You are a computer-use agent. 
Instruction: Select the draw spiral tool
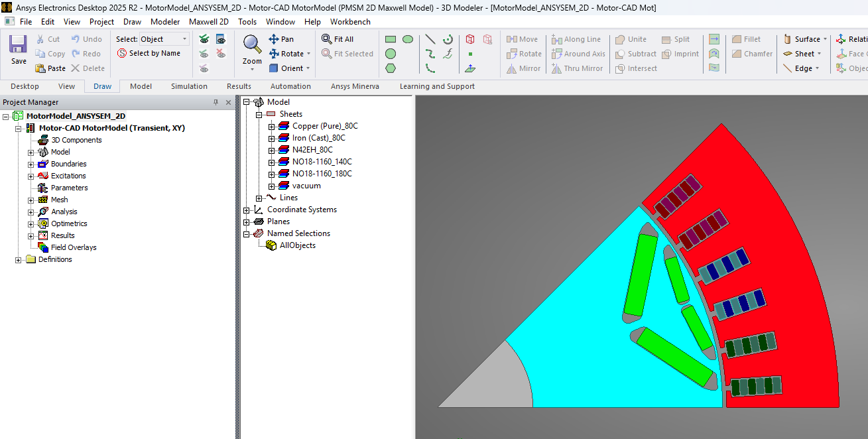(x=448, y=39)
